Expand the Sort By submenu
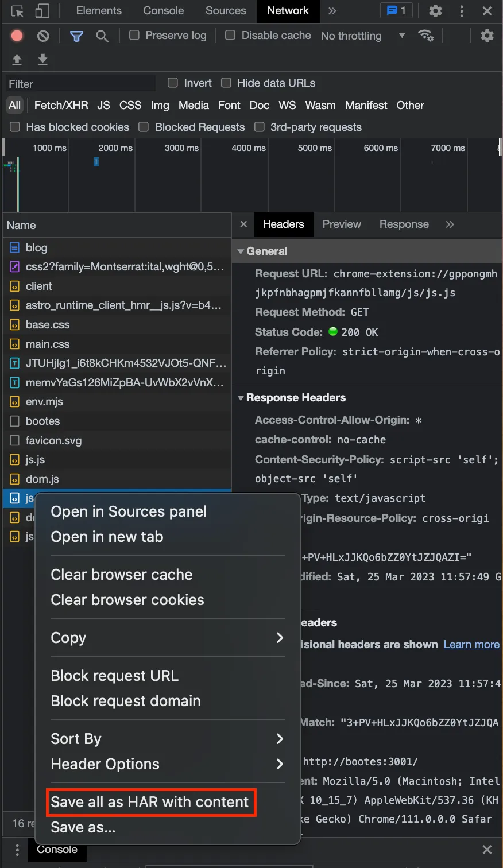Screen dimensions: 503x868 (168, 739)
